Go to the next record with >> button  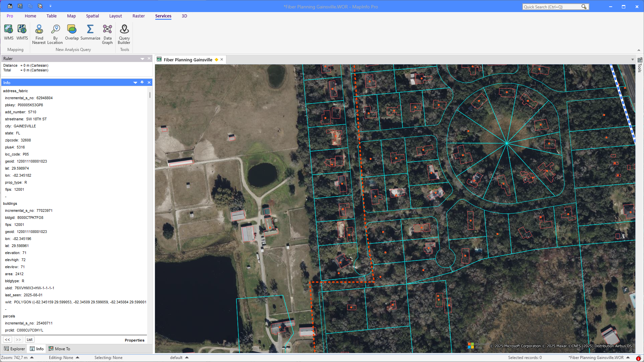[x=18, y=340]
